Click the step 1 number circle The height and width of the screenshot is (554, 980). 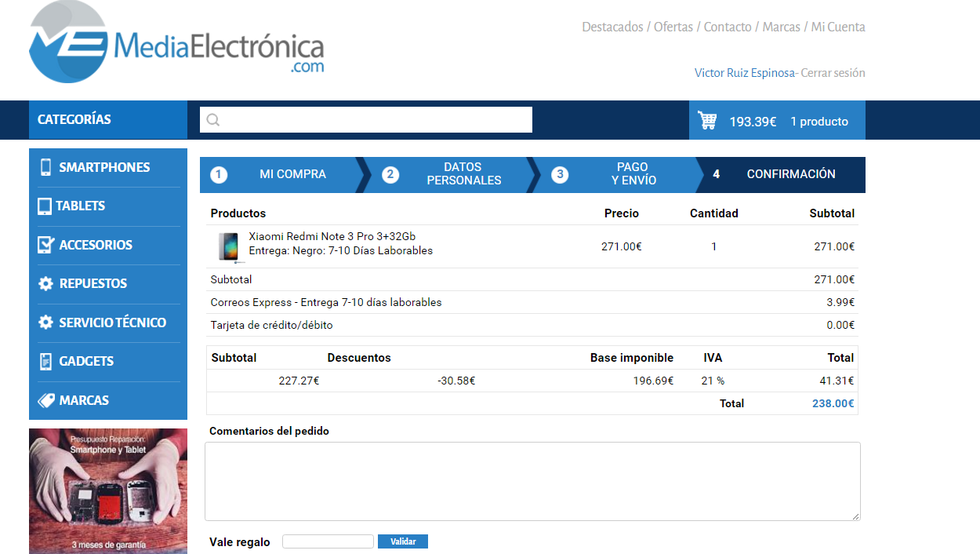[219, 174]
